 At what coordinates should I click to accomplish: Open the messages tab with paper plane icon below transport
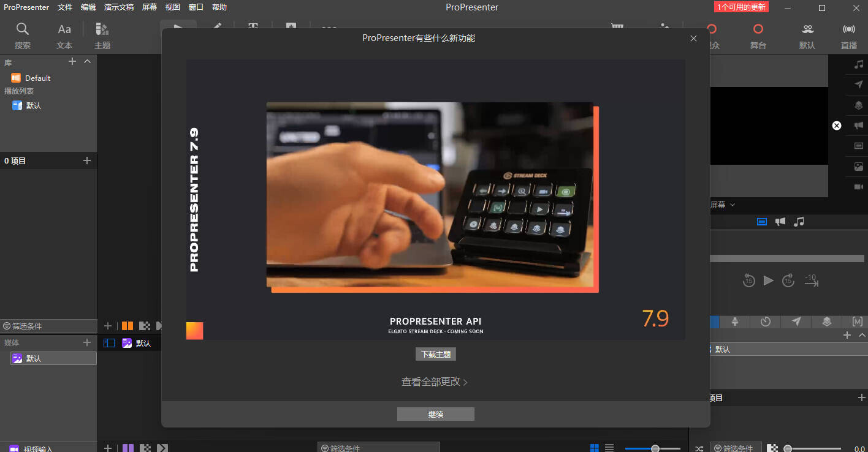coord(796,322)
